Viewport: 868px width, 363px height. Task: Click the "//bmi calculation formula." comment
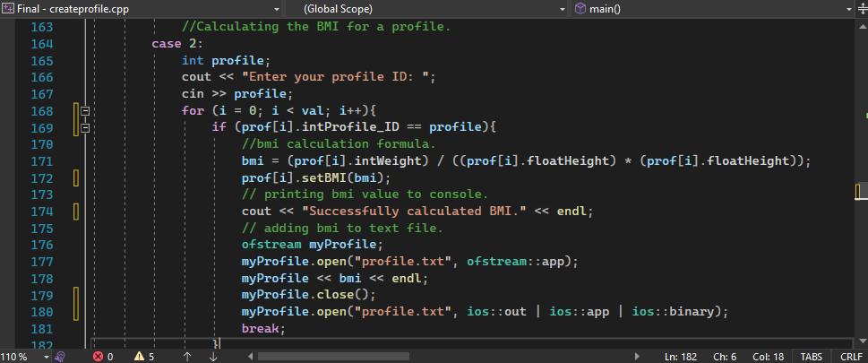point(339,144)
